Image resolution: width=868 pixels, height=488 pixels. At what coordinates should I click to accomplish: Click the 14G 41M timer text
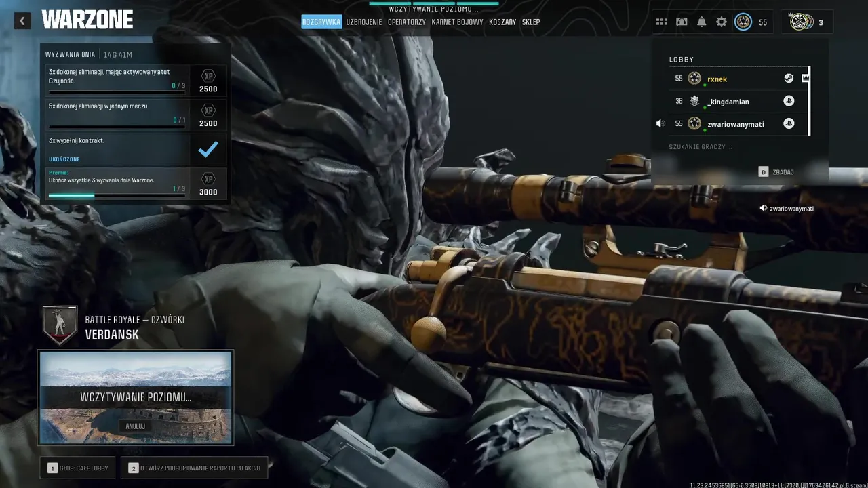click(x=118, y=55)
